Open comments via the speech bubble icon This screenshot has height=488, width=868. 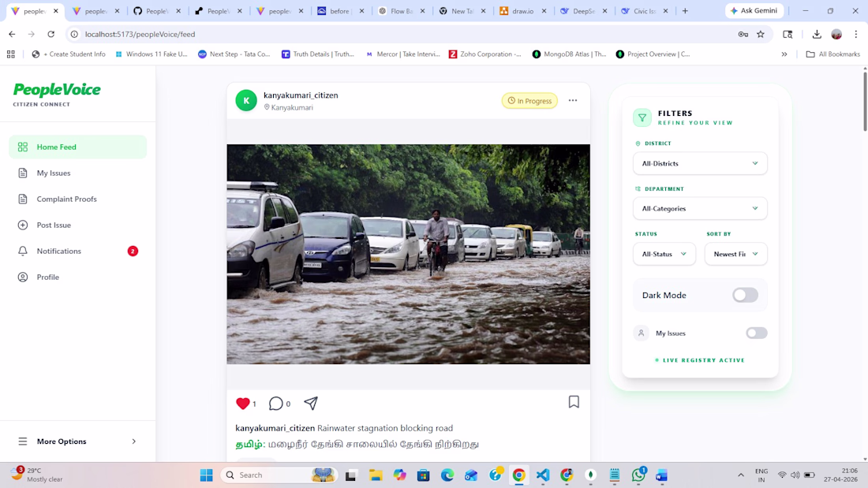[x=275, y=404]
